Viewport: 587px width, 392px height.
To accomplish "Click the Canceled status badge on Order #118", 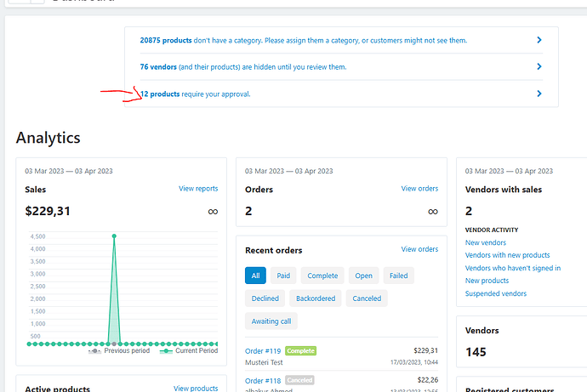I will coord(299,380).
